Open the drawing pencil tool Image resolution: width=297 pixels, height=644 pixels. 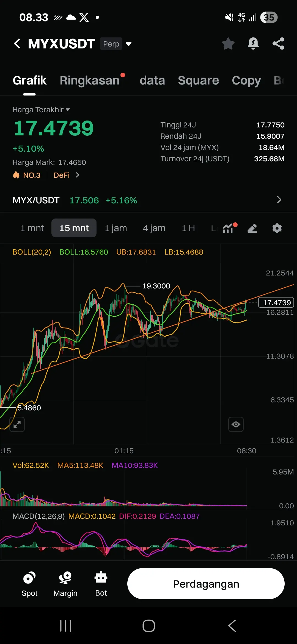[252, 228]
